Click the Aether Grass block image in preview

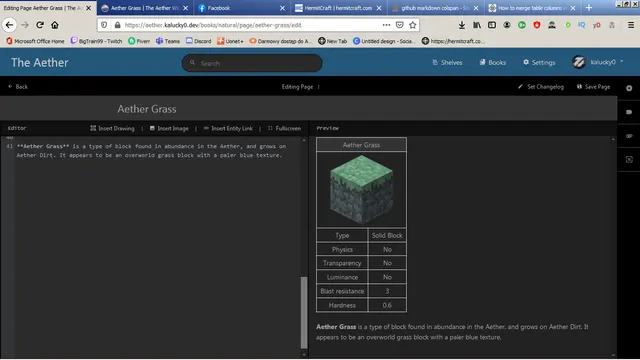pyautogui.click(x=362, y=189)
